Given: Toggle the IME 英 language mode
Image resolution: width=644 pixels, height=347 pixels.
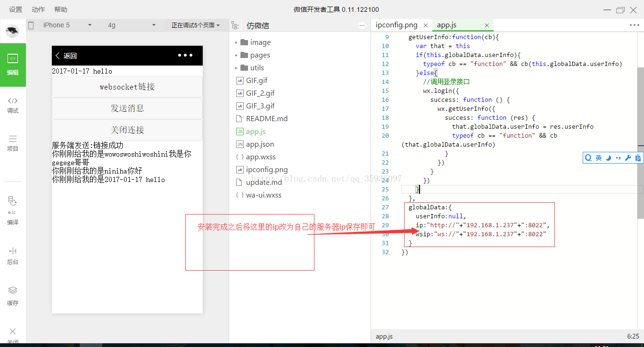Looking at the screenshot, I should click(599, 158).
